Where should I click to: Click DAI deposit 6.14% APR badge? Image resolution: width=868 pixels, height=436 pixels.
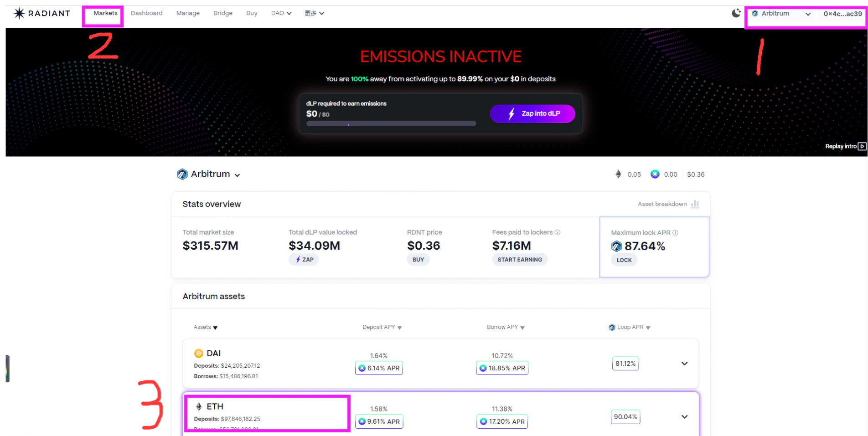click(379, 368)
